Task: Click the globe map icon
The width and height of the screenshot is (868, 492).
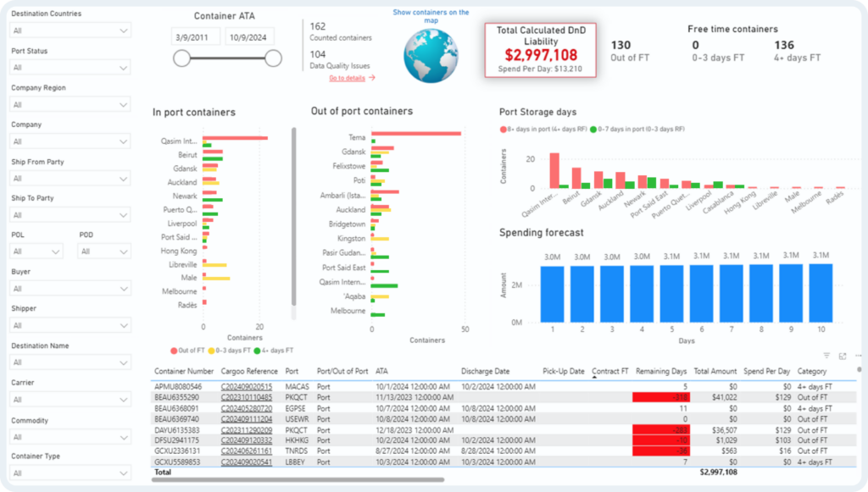Action: pos(431,56)
